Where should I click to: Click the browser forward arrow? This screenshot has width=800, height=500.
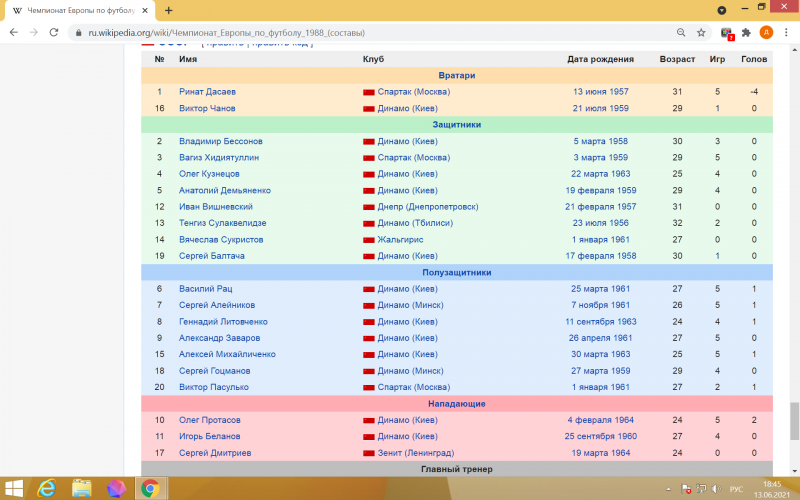click(34, 32)
